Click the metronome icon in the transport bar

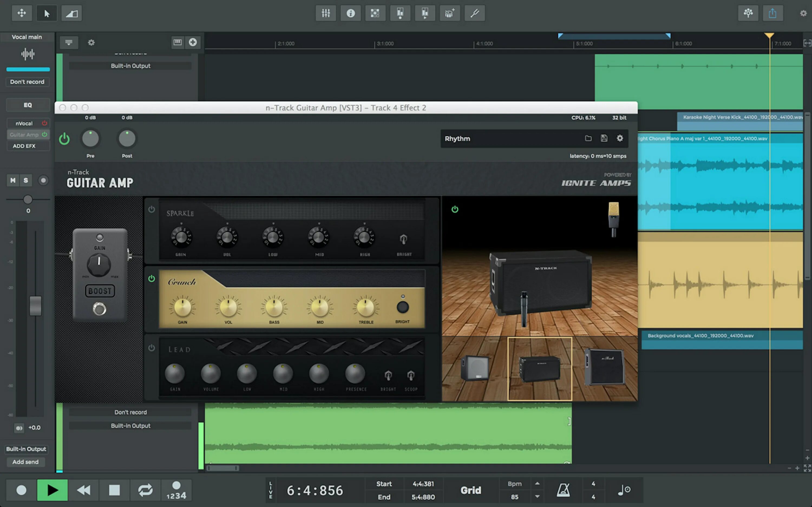pyautogui.click(x=563, y=490)
